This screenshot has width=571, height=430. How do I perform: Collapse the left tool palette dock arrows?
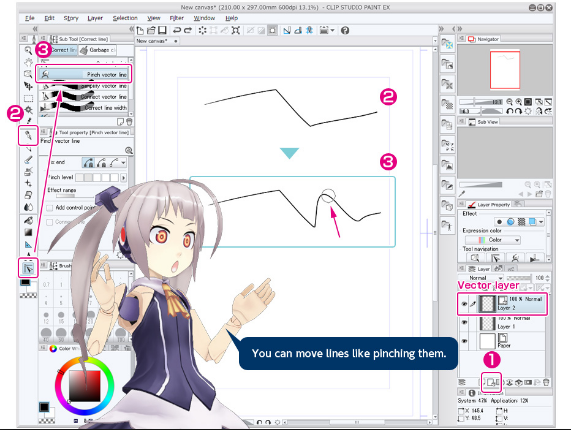[x=35, y=29]
